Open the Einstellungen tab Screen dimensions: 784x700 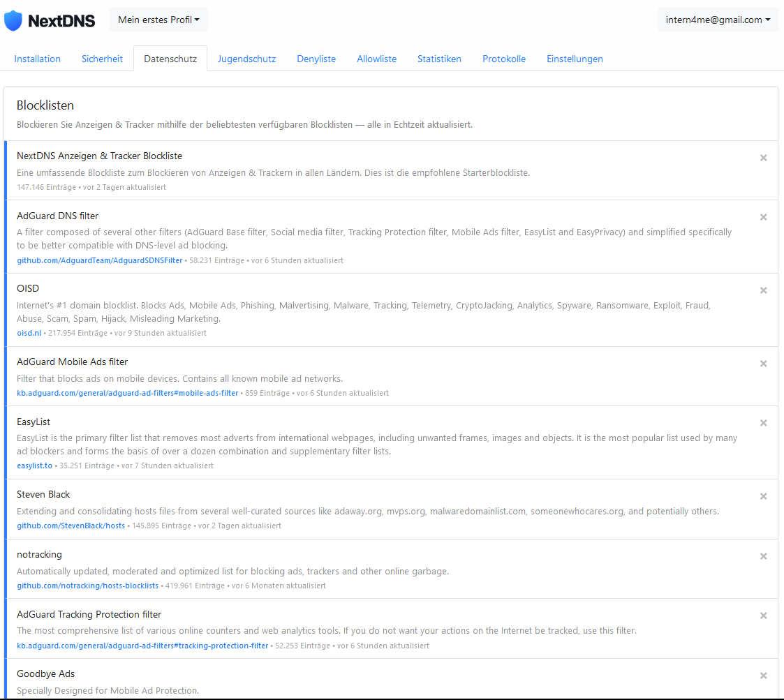click(575, 59)
